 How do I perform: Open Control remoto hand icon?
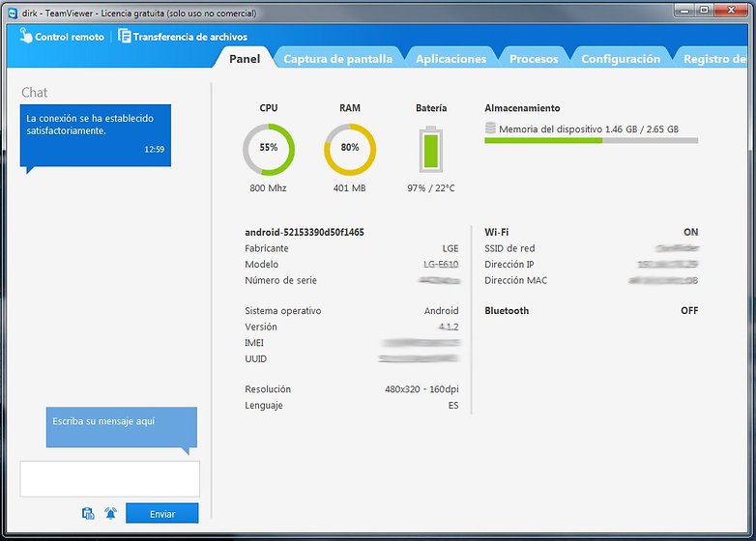click(25, 36)
